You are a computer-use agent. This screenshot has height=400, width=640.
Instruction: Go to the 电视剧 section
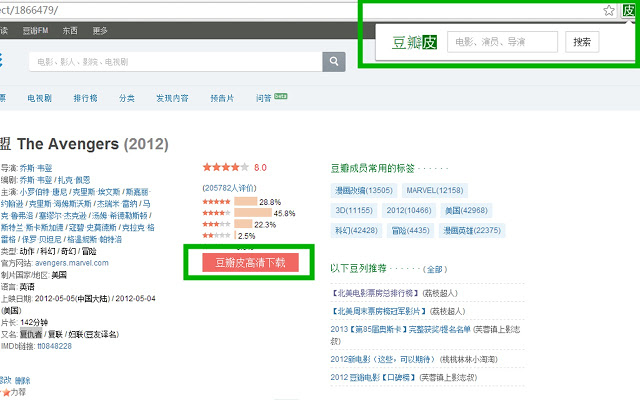click(40, 98)
